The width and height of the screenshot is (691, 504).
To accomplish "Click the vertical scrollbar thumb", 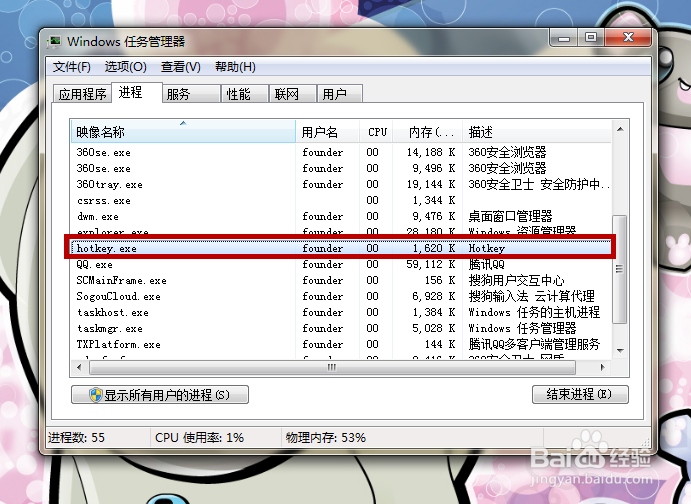I will 620,269.
